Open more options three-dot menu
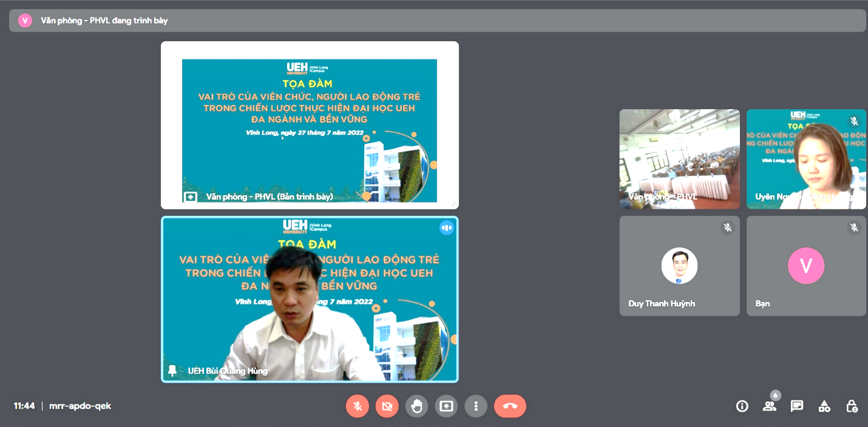 pyautogui.click(x=476, y=406)
